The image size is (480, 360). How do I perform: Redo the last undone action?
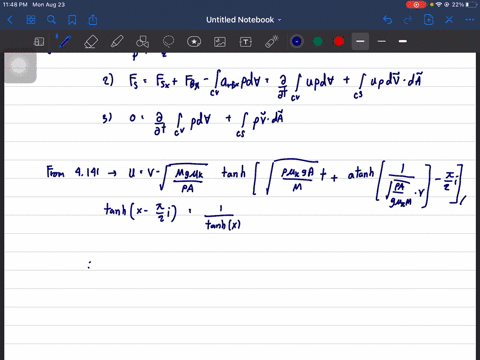coord(408,20)
